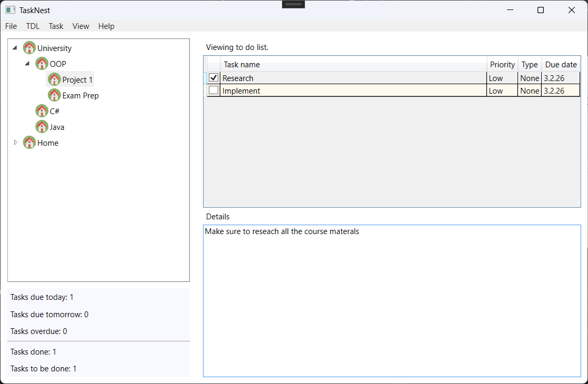Select the Home list label
The height and width of the screenshot is (384, 588).
point(48,143)
